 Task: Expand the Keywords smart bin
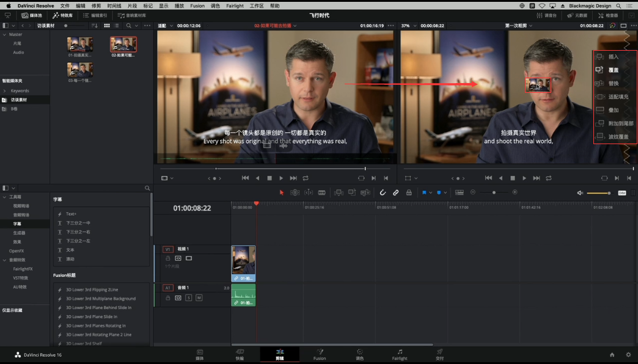pyautogui.click(x=4, y=91)
